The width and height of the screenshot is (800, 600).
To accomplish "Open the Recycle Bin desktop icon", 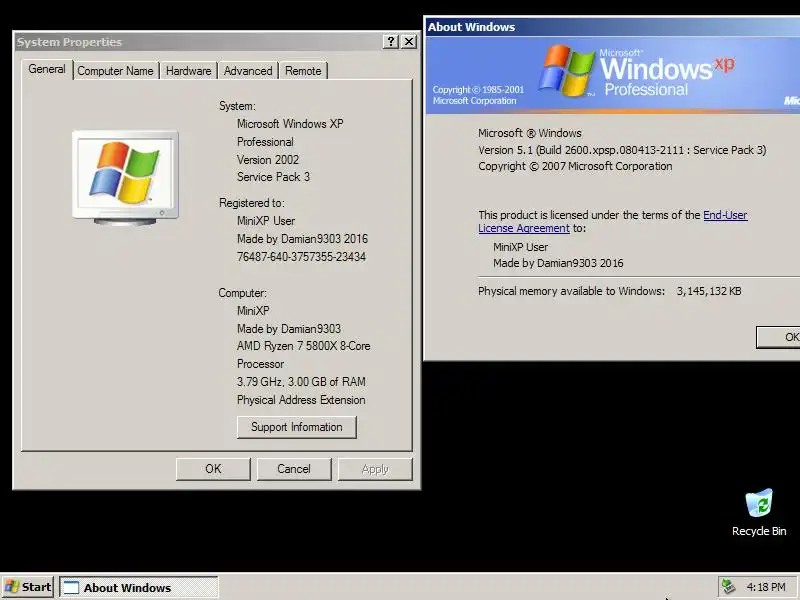I will [x=759, y=512].
